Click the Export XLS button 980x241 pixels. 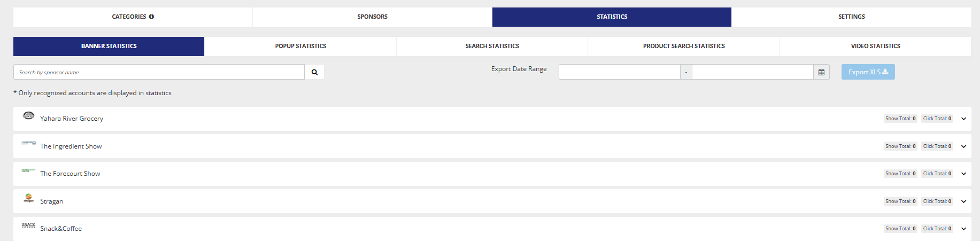[868, 72]
